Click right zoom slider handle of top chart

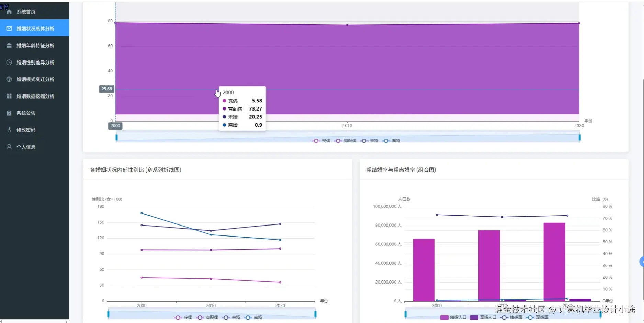click(579, 138)
